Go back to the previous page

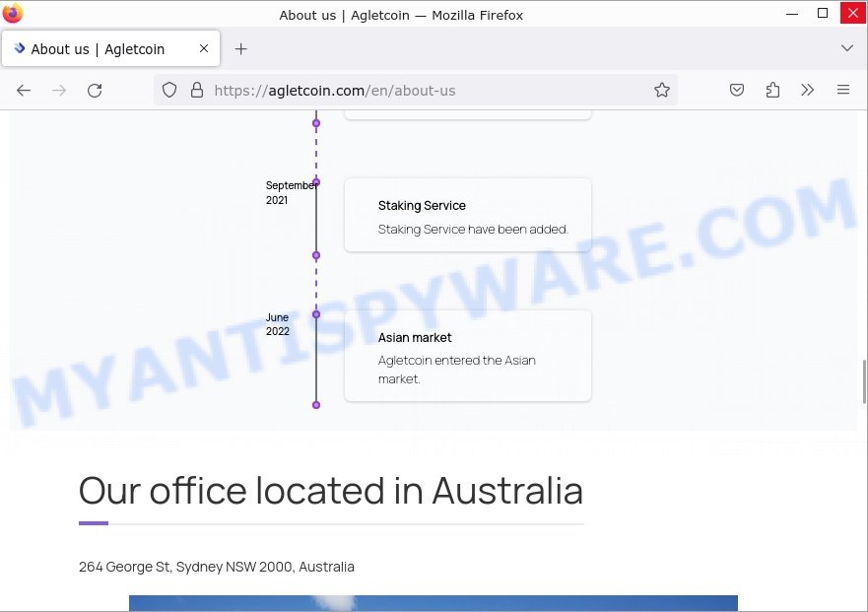pyautogui.click(x=24, y=91)
